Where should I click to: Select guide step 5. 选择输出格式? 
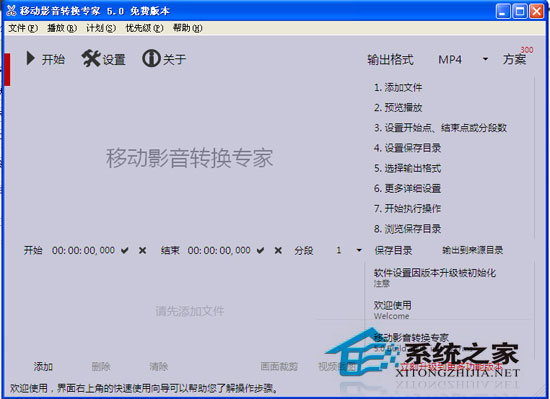pos(408,168)
